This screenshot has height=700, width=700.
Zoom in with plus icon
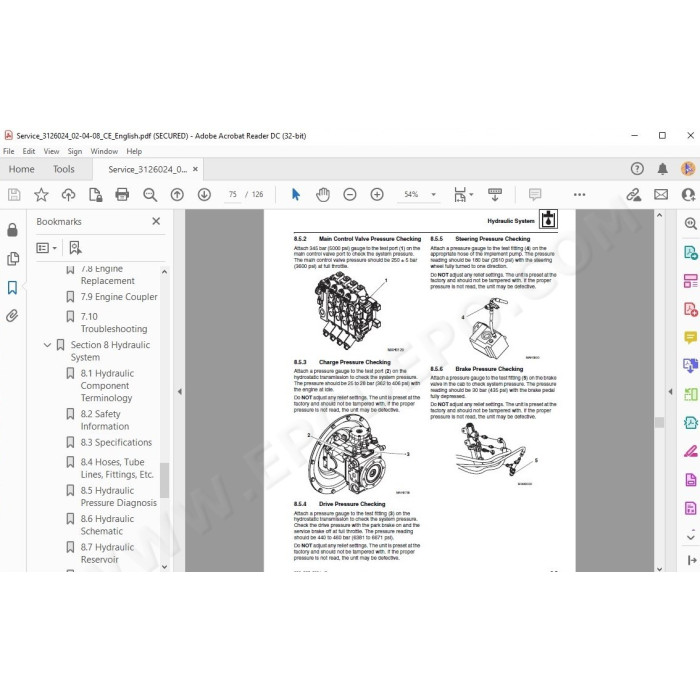[x=377, y=195]
